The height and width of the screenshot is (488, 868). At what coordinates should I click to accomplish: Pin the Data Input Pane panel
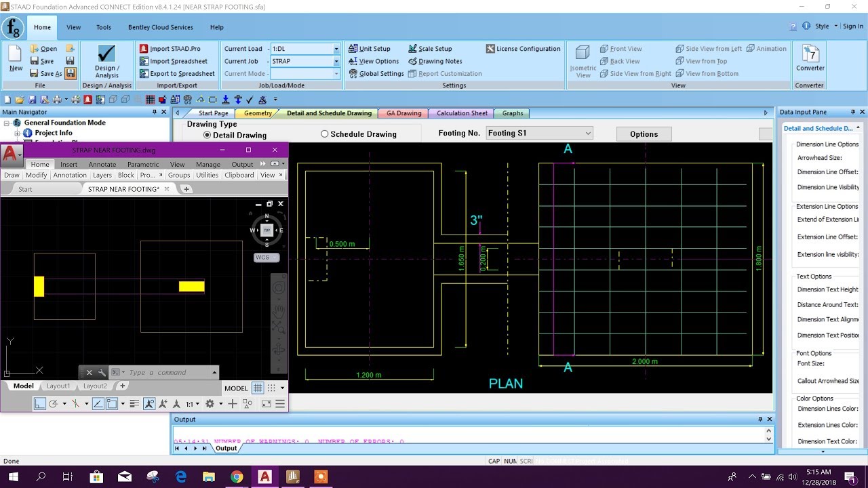click(852, 112)
